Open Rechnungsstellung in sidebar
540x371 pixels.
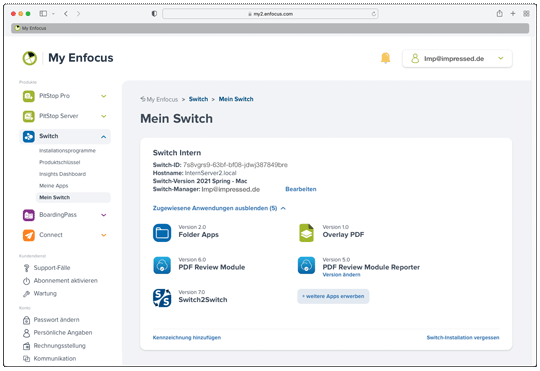60,346
